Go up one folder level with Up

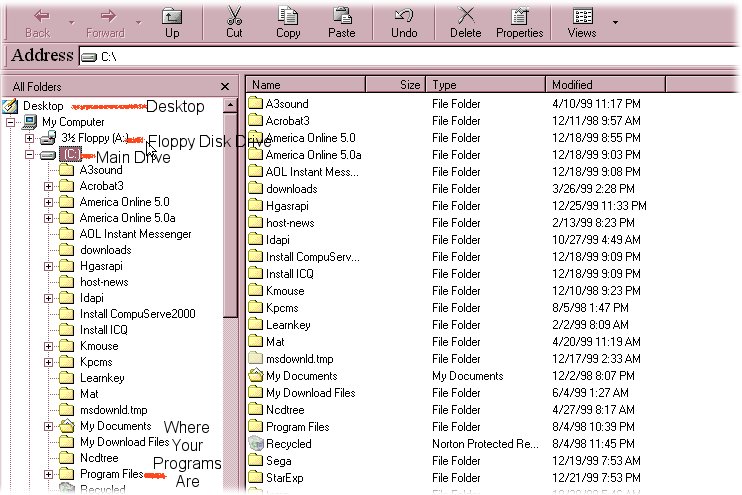coord(172,24)
